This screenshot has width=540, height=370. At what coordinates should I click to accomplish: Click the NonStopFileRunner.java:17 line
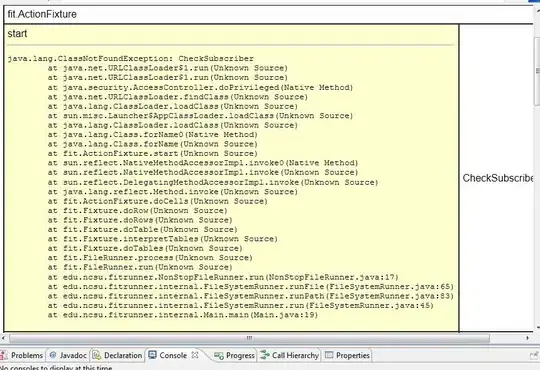223,277
